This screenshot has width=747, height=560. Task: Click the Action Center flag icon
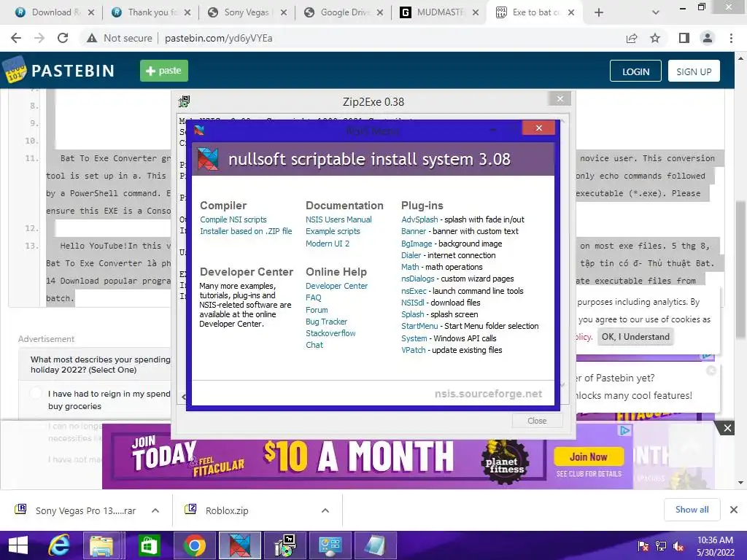[x=643, y=546]
